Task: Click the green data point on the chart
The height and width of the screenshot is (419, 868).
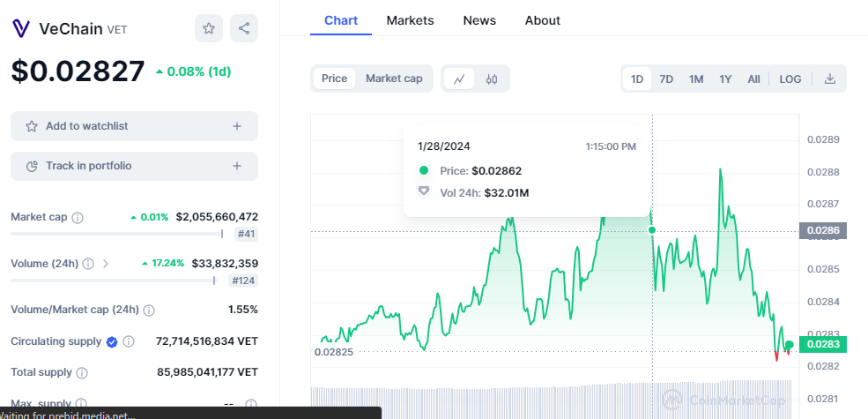Action: point(652,230)
